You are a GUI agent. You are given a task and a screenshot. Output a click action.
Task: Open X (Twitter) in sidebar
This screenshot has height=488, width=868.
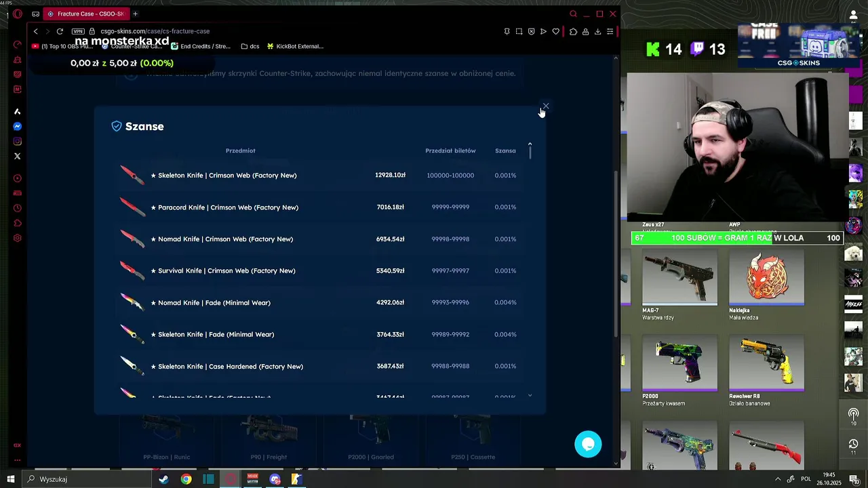(x=18, y=157)
